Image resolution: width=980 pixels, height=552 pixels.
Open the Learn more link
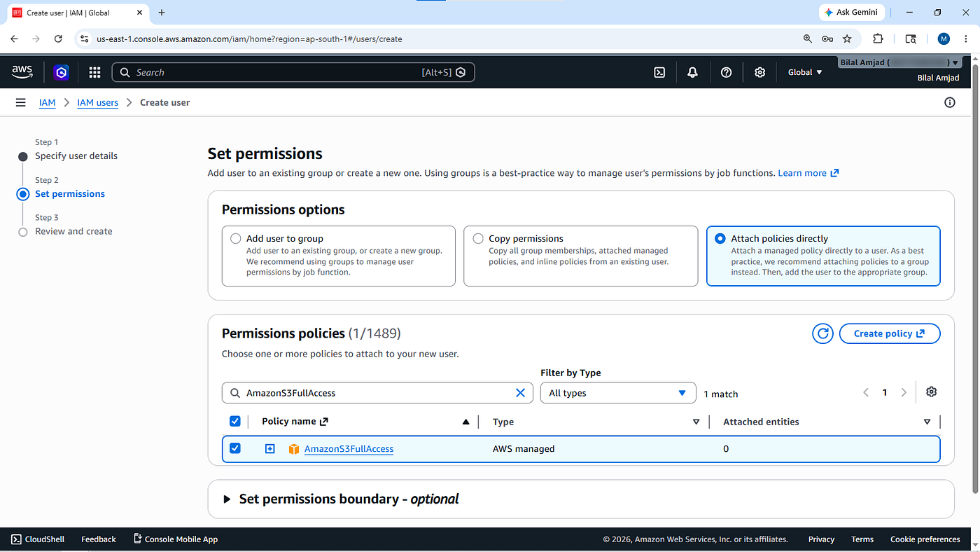pyautogui.click(x=808, y=172)
